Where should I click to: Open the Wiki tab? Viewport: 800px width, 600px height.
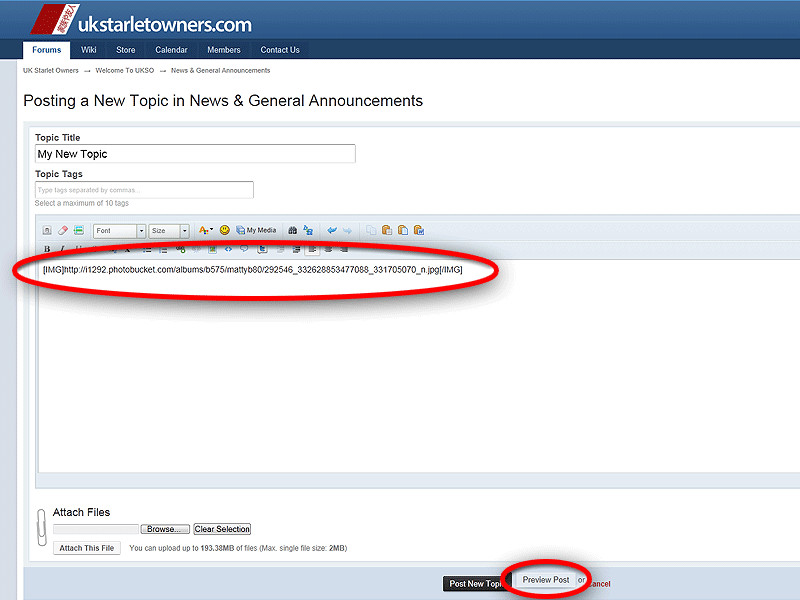pyautogui.click(x=89, y=50)
